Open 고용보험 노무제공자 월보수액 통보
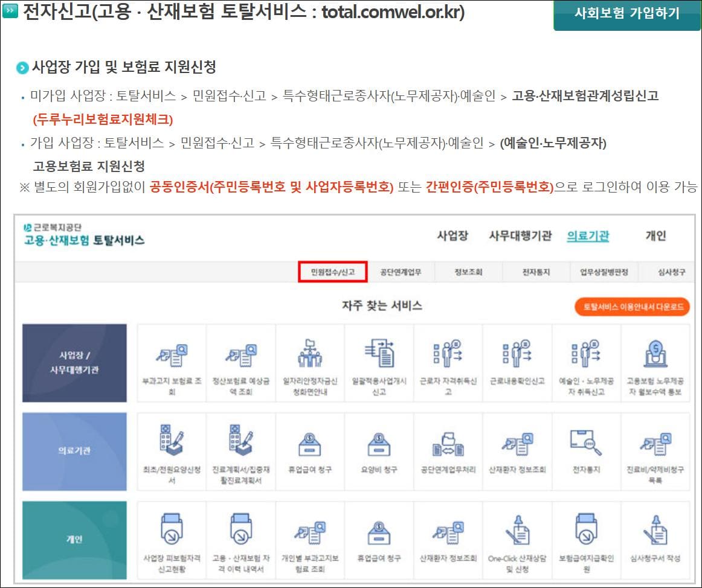 coord(587,362)
